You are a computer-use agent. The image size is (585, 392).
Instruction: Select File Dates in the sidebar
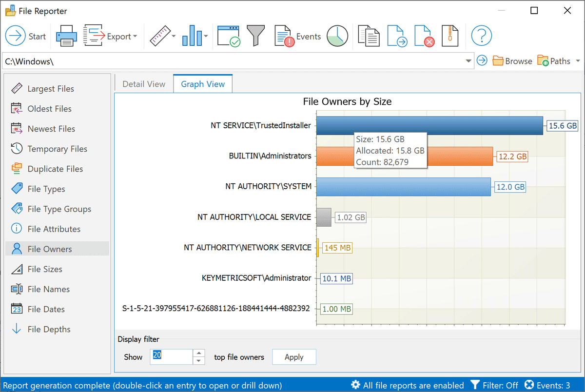pos(57,309)
